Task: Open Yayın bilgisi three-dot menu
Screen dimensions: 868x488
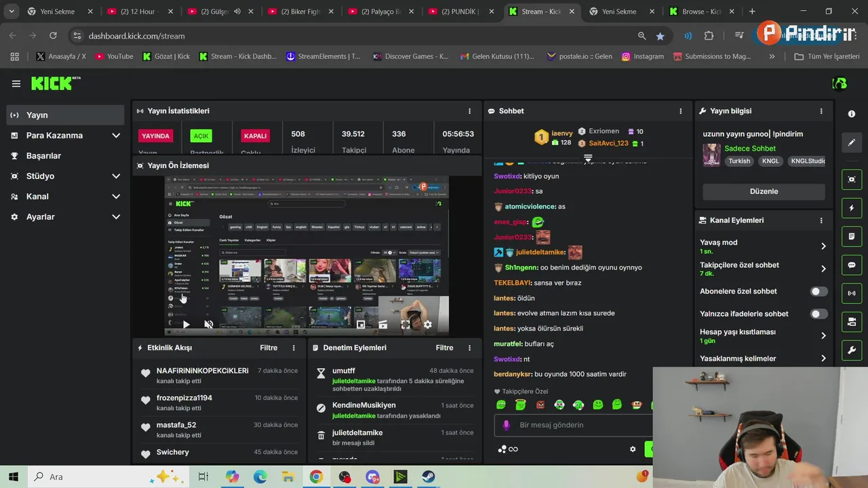Action: click(821, 111)
